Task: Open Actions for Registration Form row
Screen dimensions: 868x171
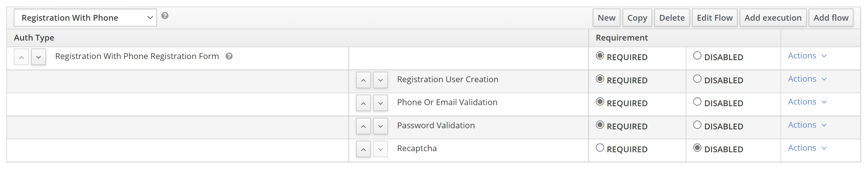Action: 807,56
